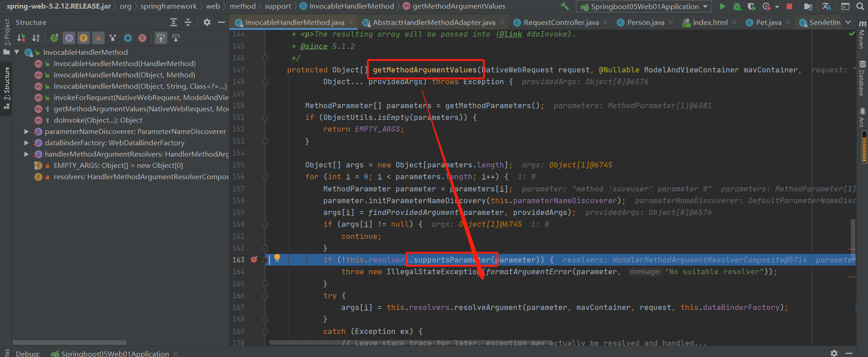Viewport: 868px width, 357px height.
Task: Switch to RequestController.java tab
Action: [x=561, y=22]
